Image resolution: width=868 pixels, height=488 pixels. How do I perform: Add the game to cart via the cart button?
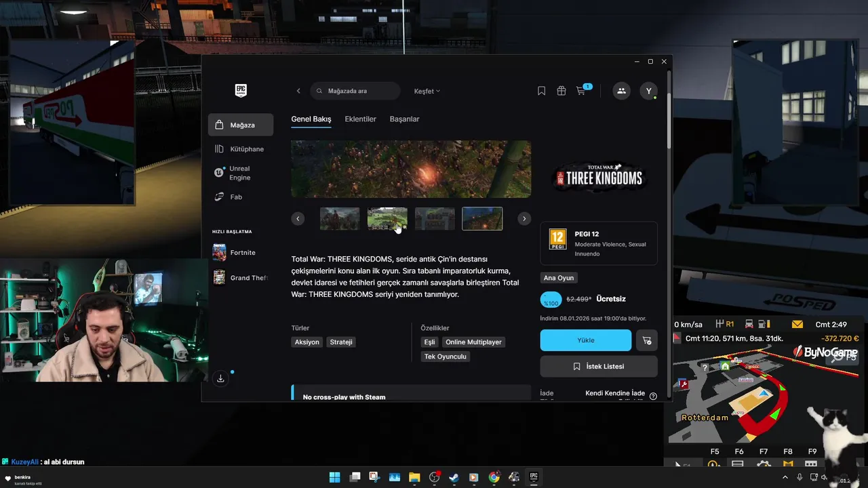point(646,340)
